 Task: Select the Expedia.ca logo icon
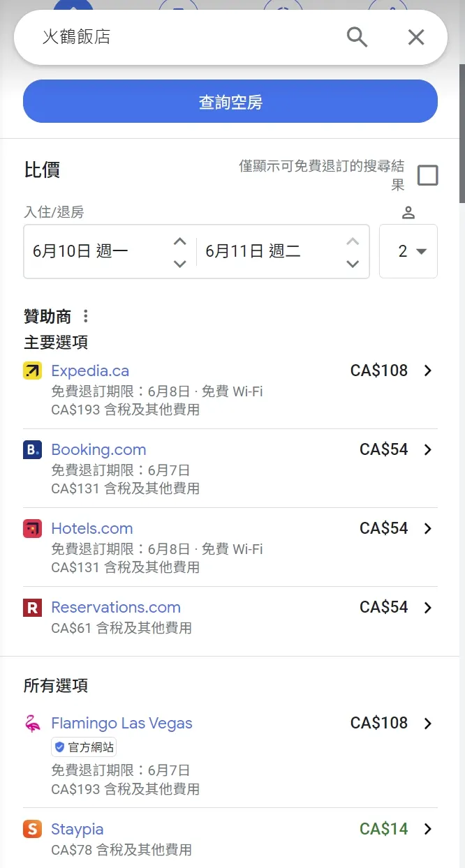click(x=33, y=371)
